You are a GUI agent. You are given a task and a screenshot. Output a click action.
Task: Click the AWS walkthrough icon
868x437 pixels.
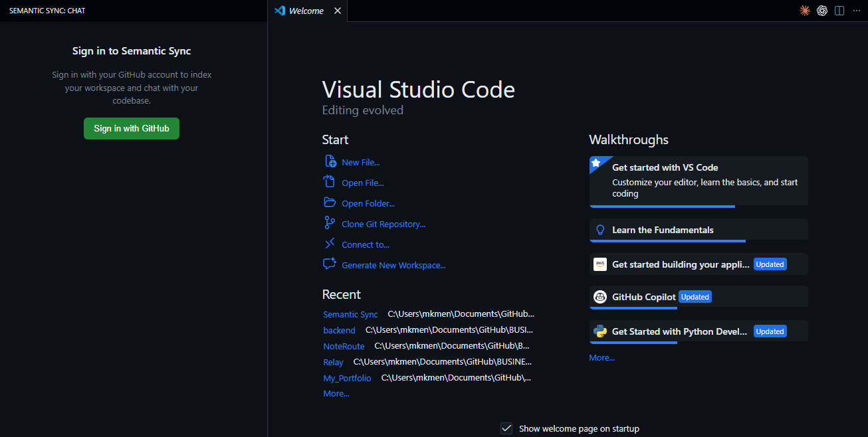pos(600,264)
